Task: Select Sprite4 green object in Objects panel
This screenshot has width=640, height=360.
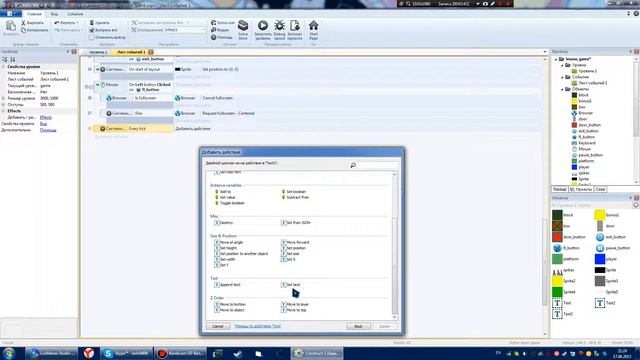Action: [x=564, y=292]
